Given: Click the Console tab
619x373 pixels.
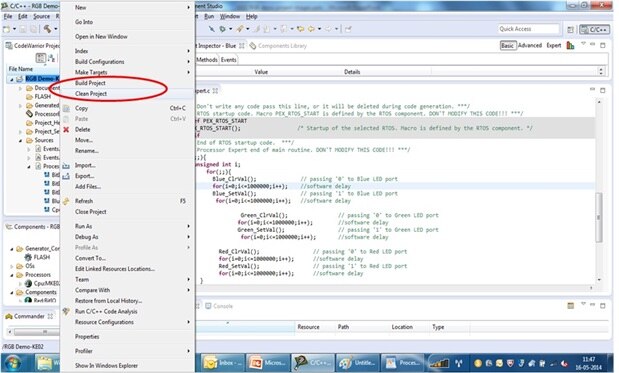Looking at the screenshot, I should 219,306.
